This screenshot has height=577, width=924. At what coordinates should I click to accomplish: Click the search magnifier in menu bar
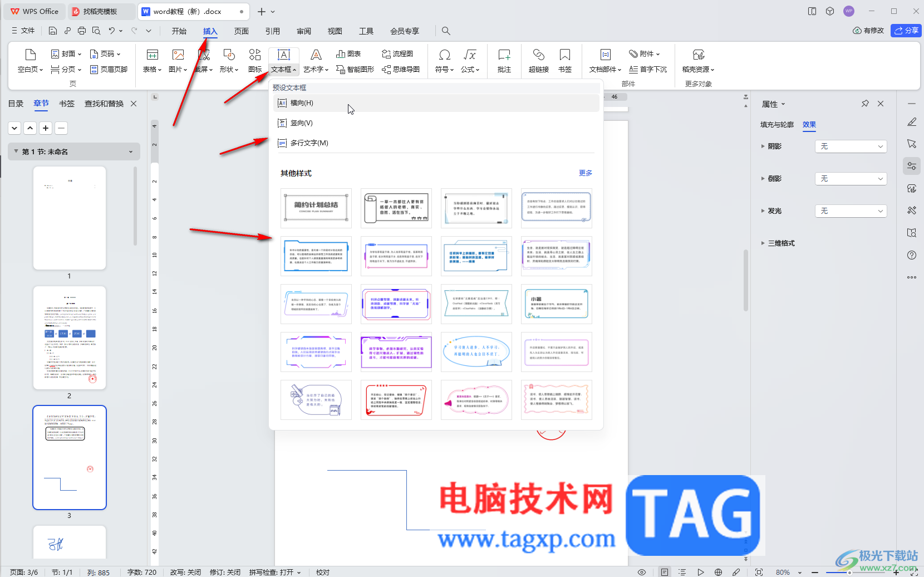click(446, 31)
